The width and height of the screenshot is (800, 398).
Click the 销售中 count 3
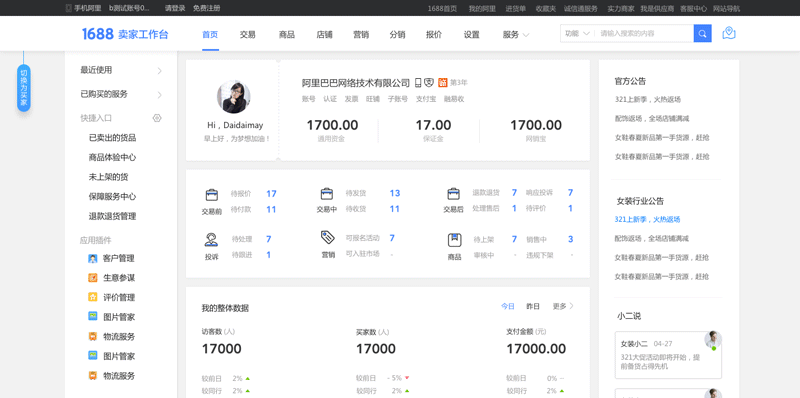click(x=570, y=239)
